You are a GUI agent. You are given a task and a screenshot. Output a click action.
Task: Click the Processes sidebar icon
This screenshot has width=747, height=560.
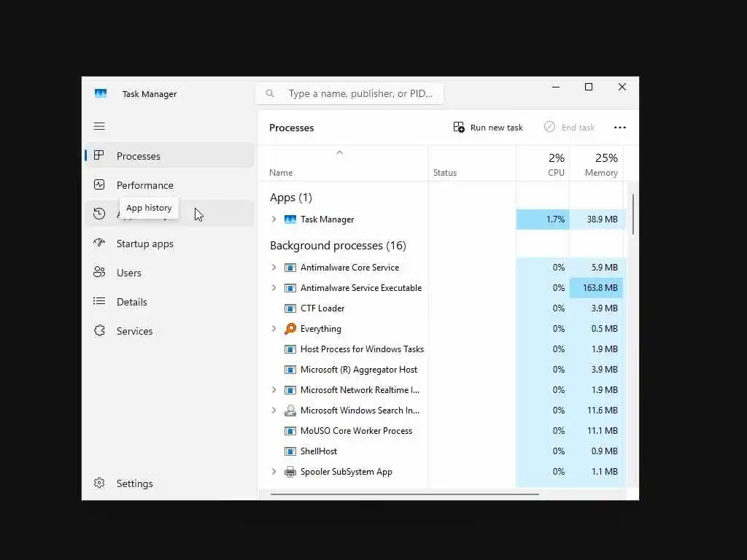pyautogui.click(x=98, y=156)
